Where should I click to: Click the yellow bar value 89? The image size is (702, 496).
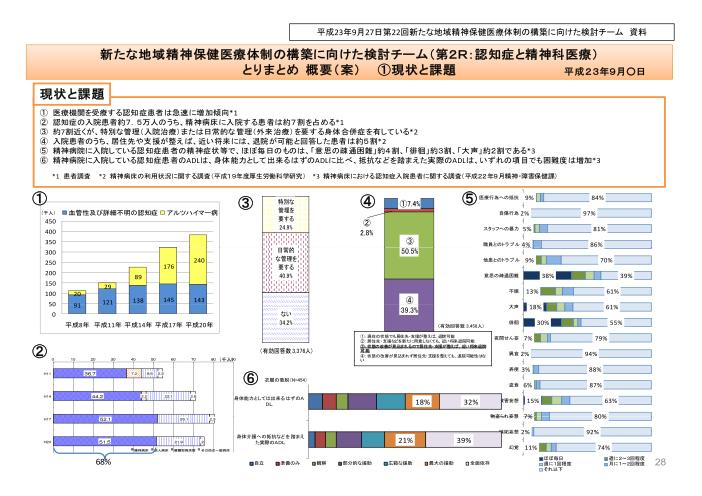[138, 277]
